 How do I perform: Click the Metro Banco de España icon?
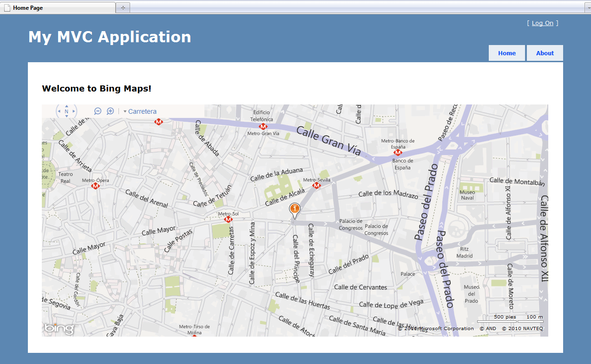(x=398, y=152)
